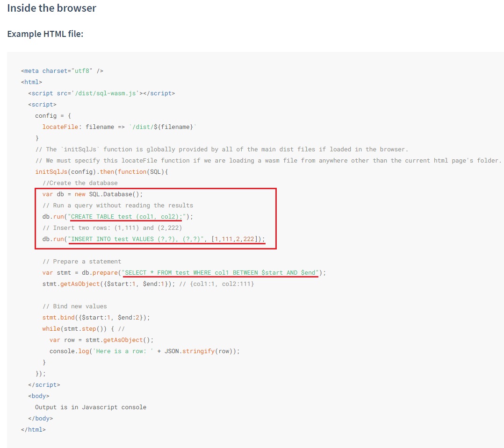Click the 'Output is in Javascript console' text
This screenshot has width=504, height=448.
91,407
